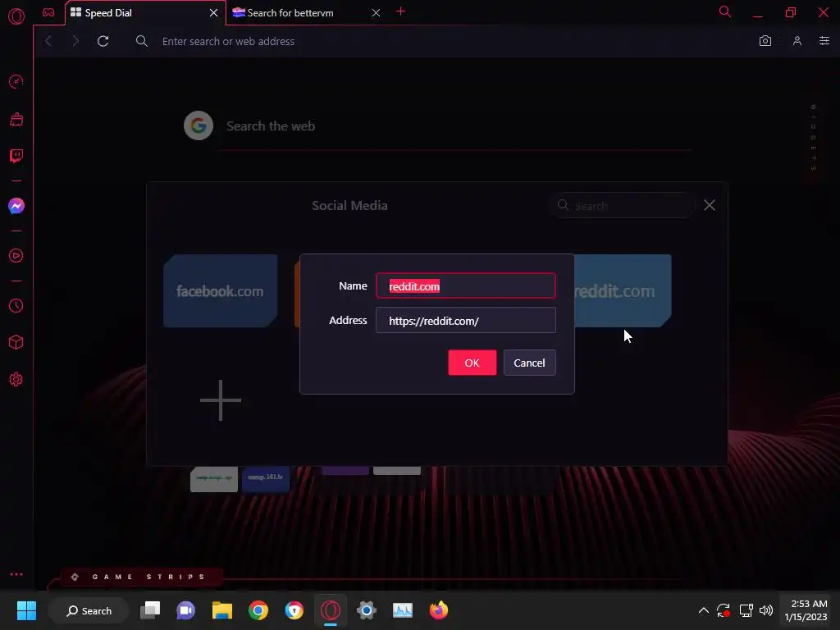Show hidden system tray icons
Image resolution: width=840 pixels, height=630 pixels.
click(x=703, y=610)
